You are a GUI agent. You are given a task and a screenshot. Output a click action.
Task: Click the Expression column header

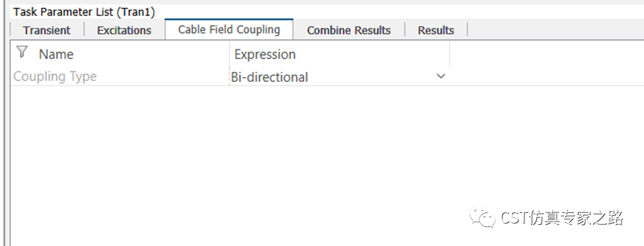pos(265,54)
